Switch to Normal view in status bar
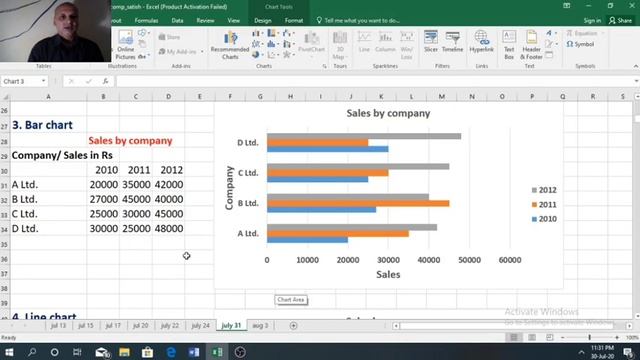This screenshot has height=360, width=640. [514, 338]
